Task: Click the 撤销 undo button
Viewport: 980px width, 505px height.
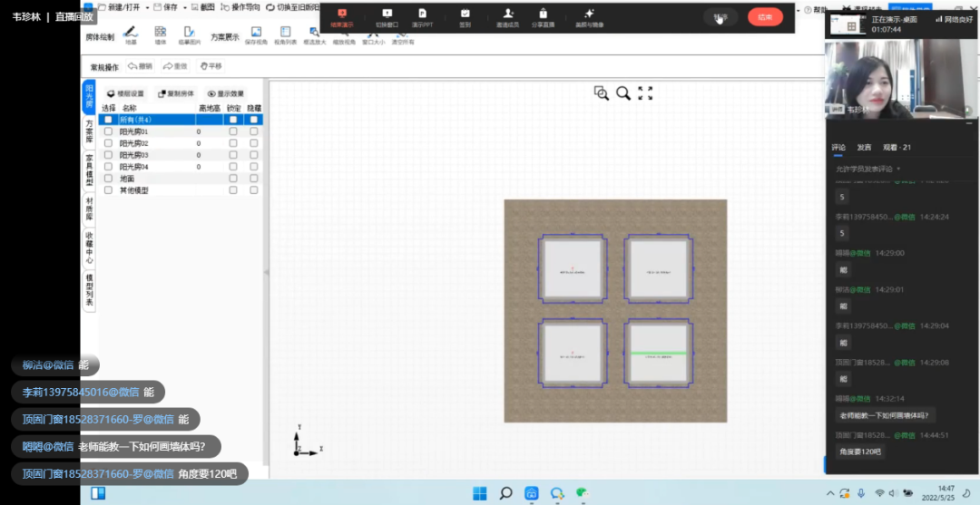Action: [140, 66]
